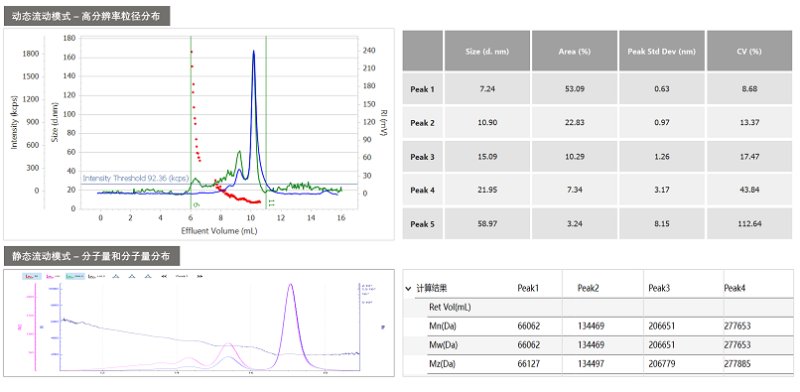Click the Intensity Threshold 92.36 line label

[x=135, y=179]
